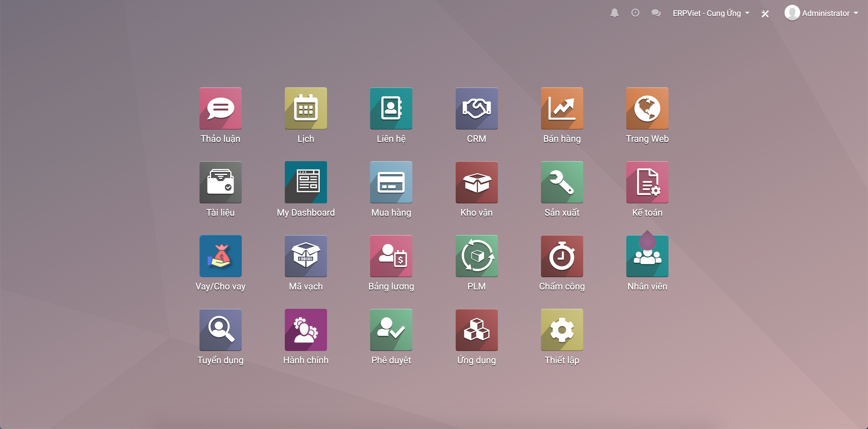Click the developer tools wrench icon
The height and width of the screenshot is (429, 868).
(765, 14)
